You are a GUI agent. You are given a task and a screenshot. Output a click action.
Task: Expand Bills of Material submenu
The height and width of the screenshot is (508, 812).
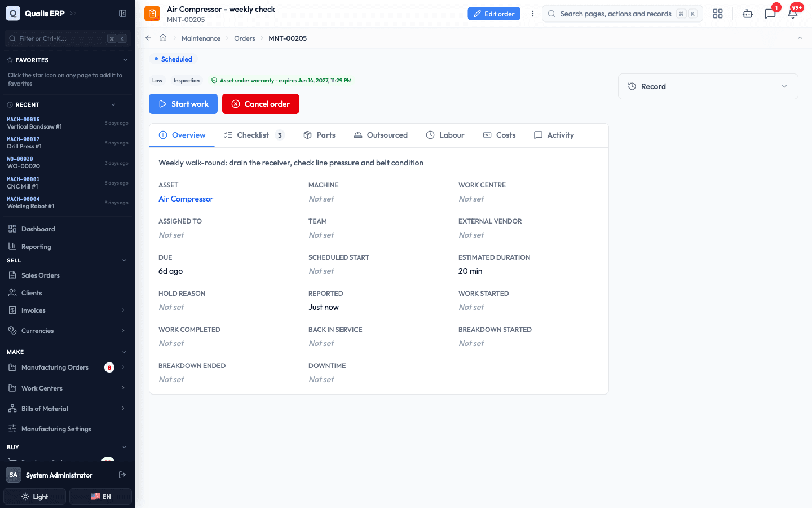[123, 408]
